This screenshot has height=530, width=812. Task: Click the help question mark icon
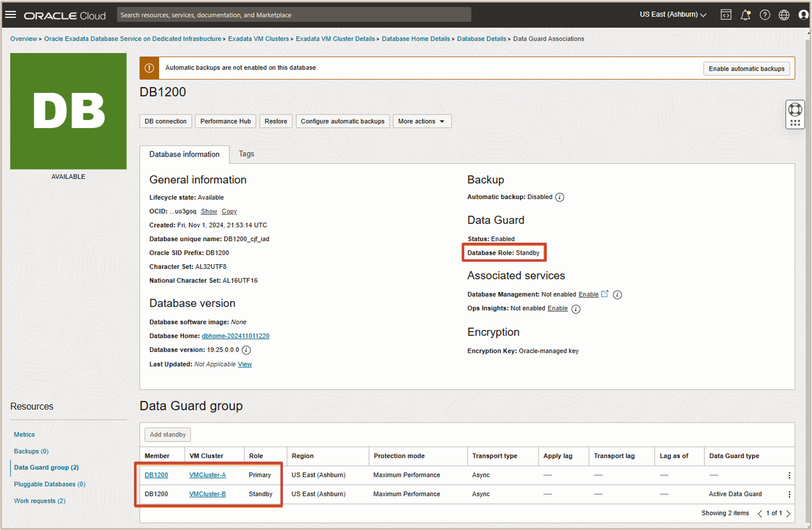(x=765, y=15)
